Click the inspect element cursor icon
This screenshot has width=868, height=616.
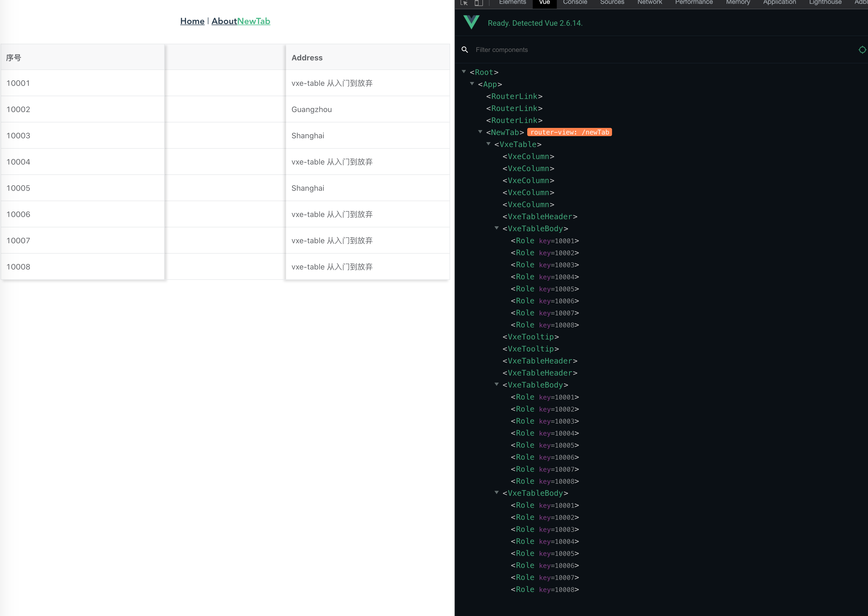464,3
